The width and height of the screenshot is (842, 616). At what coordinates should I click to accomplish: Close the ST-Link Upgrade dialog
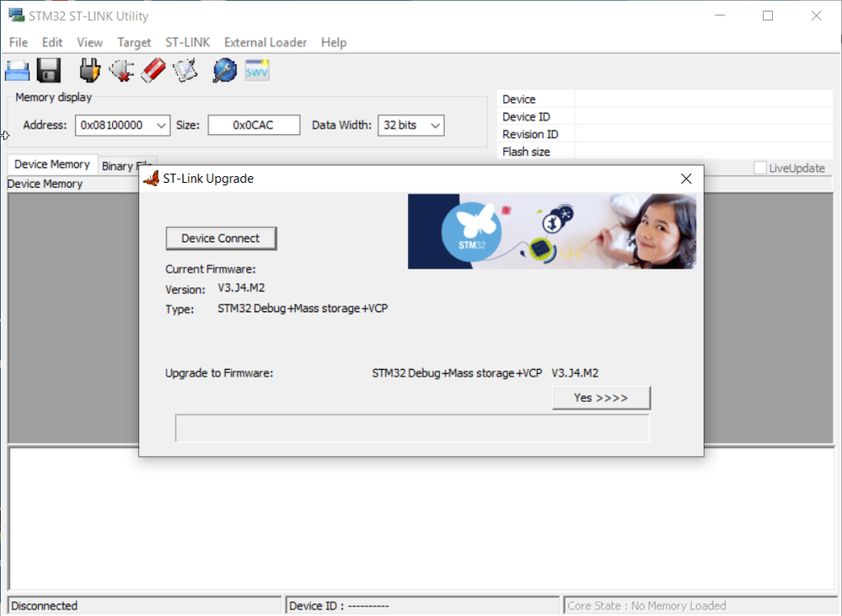pos(686,179)
